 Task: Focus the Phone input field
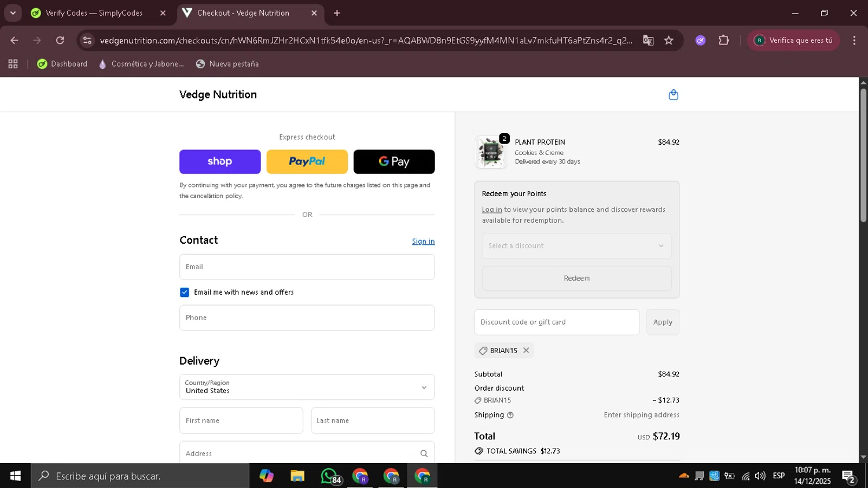click(x=307, y=318)
